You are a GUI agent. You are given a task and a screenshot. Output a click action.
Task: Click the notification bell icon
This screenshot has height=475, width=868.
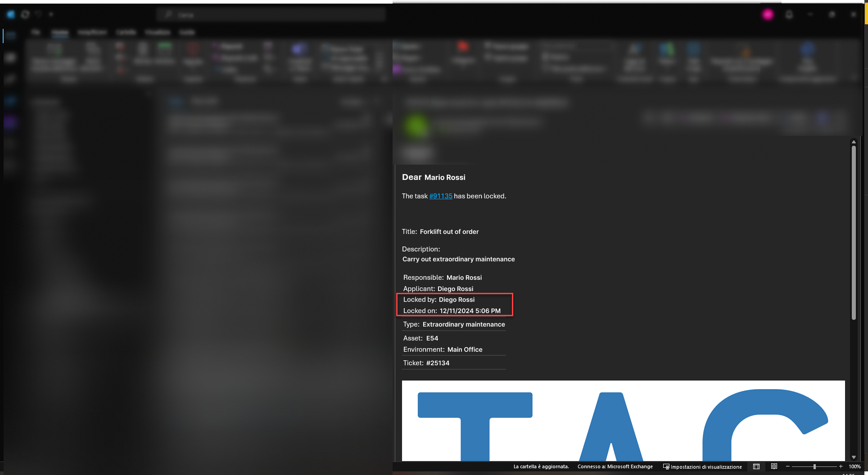coord(789,14)
